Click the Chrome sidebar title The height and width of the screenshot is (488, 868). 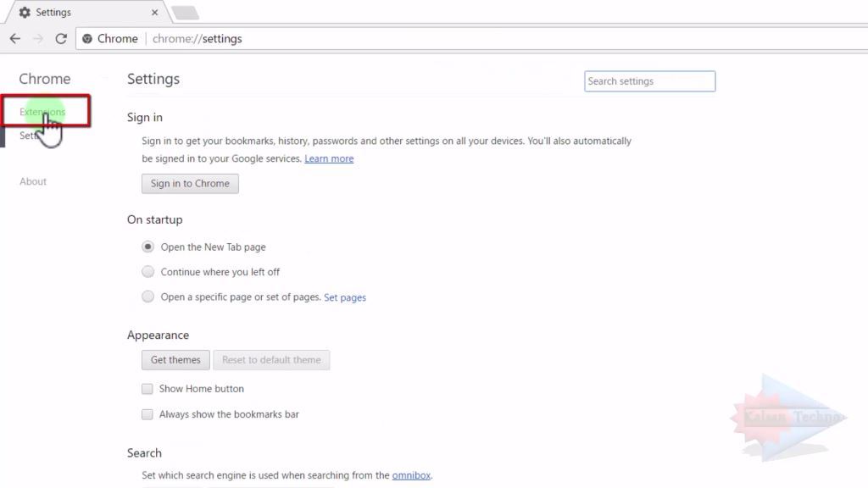click(x=45, y=79)
